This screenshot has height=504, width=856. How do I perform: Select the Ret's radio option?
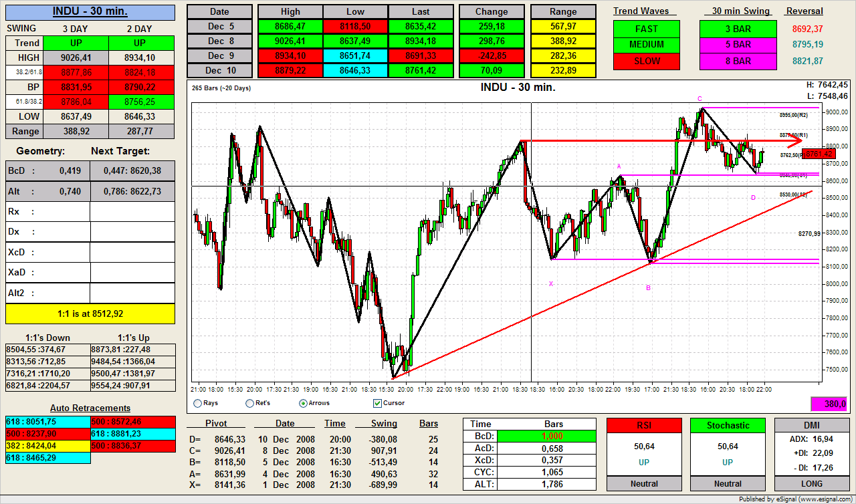point(250,403)
